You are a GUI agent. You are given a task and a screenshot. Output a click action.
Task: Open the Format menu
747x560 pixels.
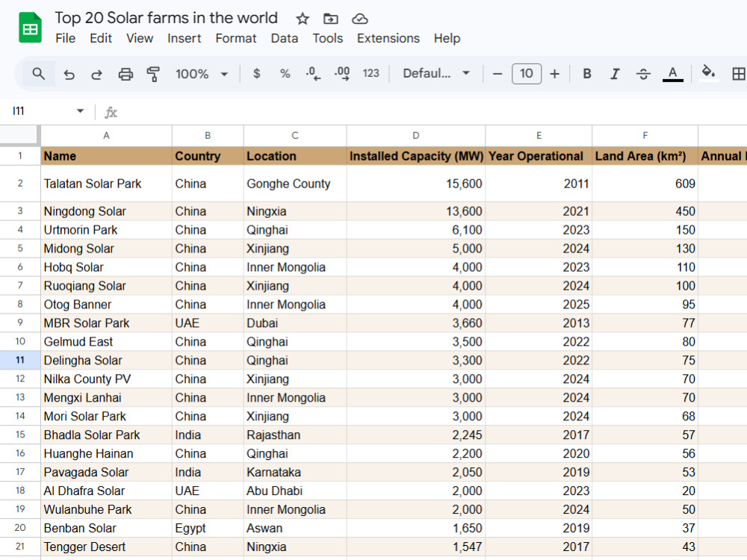(x=236, y=39)
